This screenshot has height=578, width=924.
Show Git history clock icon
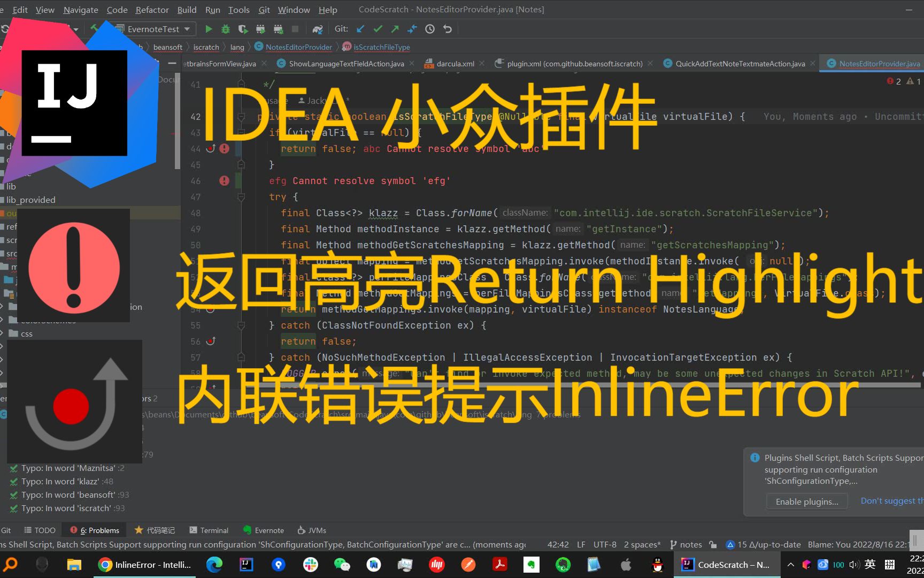tap(430, 29)
